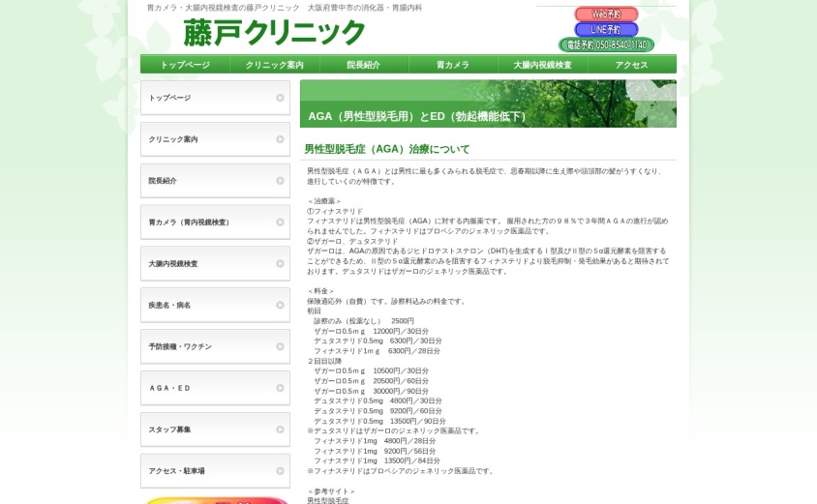Open the LINE予約 button
Image resolution: width=817 pixels, height=504 pixels.
[x=606, y=30]
